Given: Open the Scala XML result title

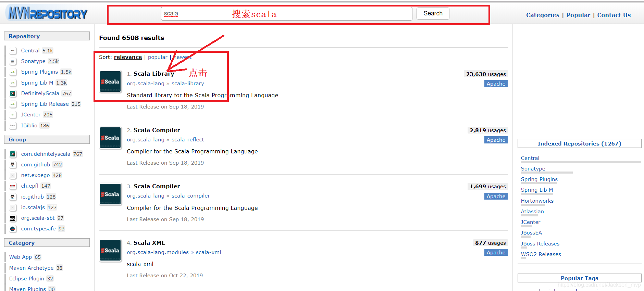Looking at the screenshot, I should click(x=149, y=243).
